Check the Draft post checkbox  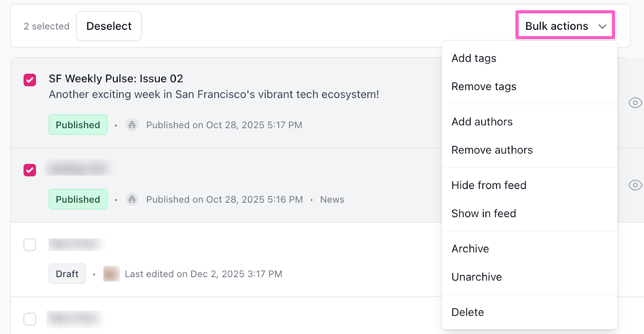[30, 245]
